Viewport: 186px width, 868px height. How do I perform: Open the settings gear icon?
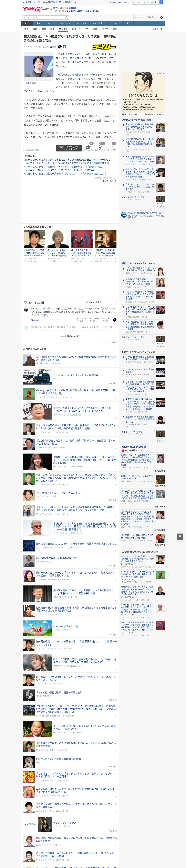click(x=161, y=17)
